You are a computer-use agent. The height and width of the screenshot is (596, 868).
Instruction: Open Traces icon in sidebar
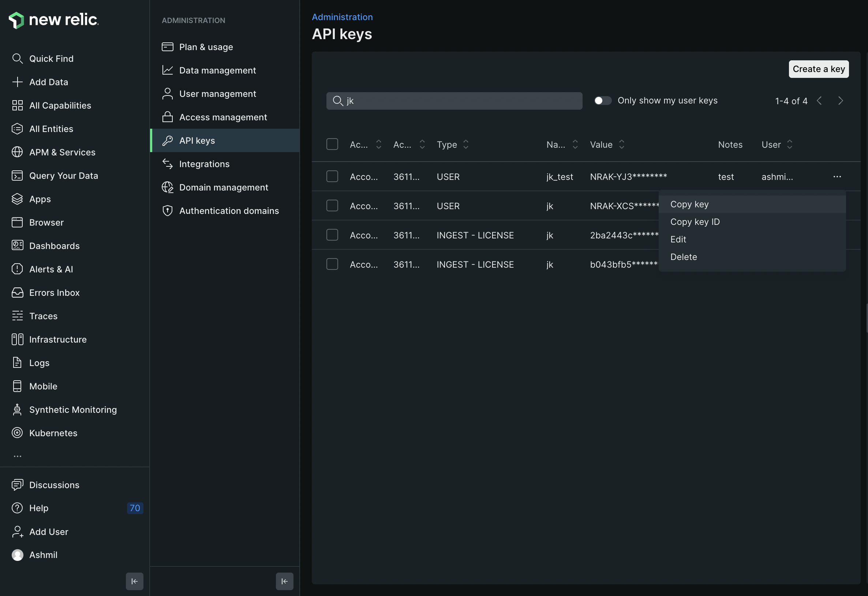(x=17, y=316)
